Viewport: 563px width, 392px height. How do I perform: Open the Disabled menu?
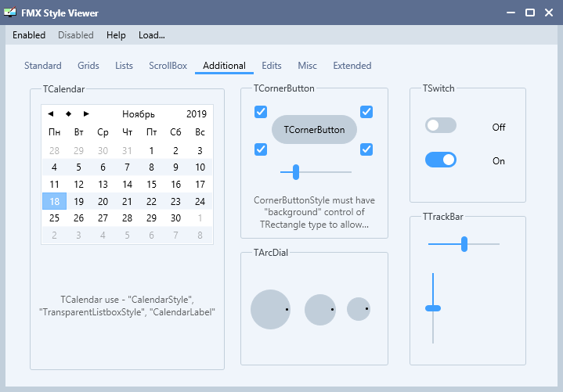click(x=76, y=35)
